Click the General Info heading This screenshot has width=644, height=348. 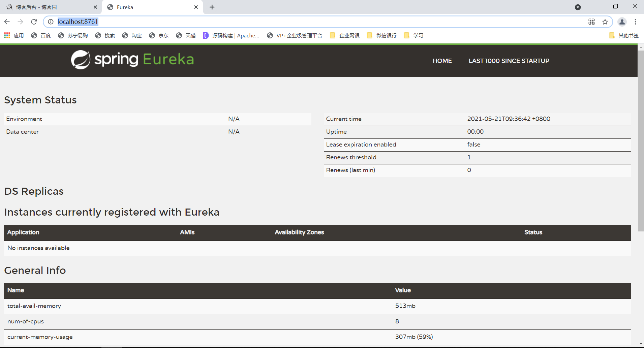[35, 271]
